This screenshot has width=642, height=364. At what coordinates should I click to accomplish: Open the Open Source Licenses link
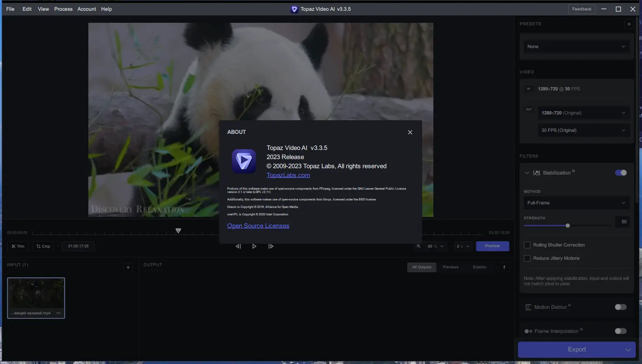pyautogui.click(x=258, y=226)
